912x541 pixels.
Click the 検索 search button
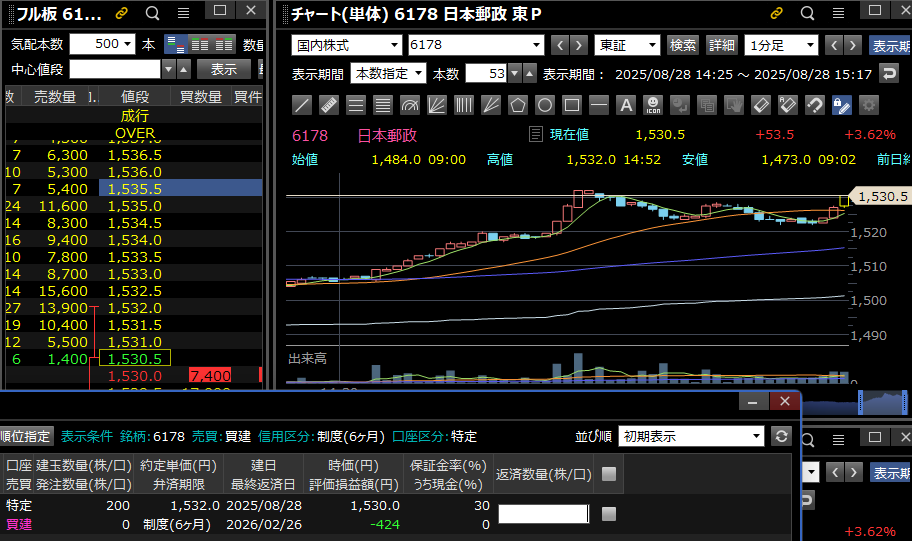click(x=683, y=45)
